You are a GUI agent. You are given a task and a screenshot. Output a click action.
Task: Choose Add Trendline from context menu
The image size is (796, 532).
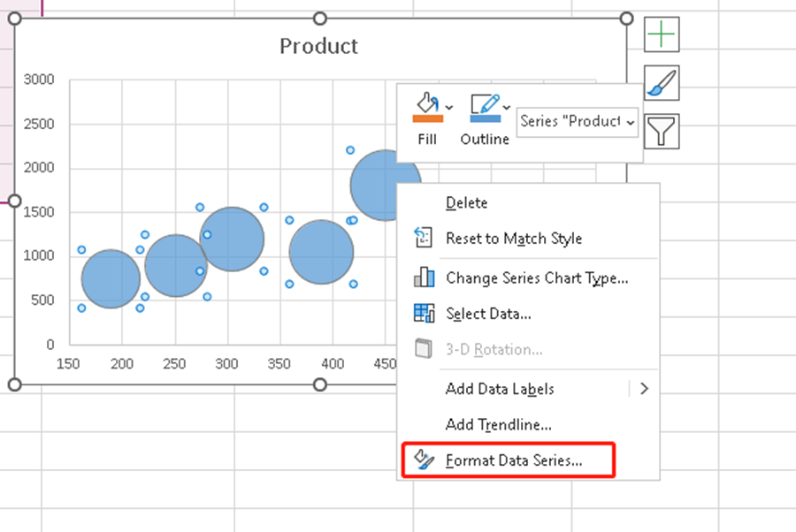528,424
